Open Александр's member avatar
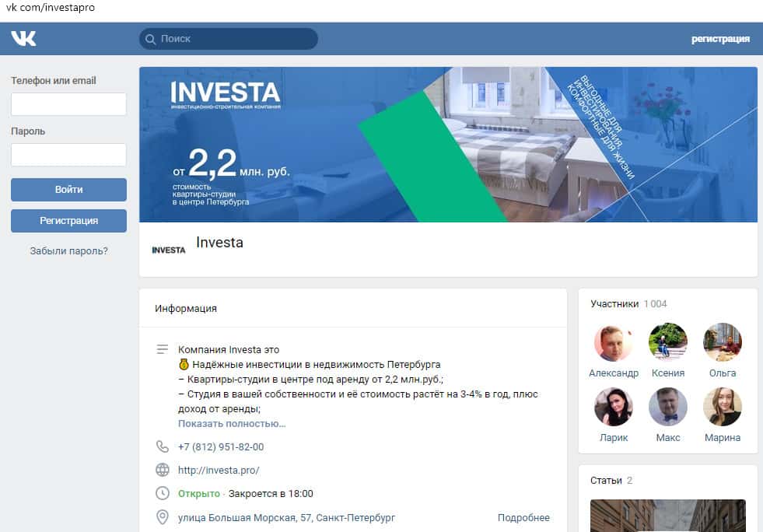The image size is (763, 532). pos(614,342)
